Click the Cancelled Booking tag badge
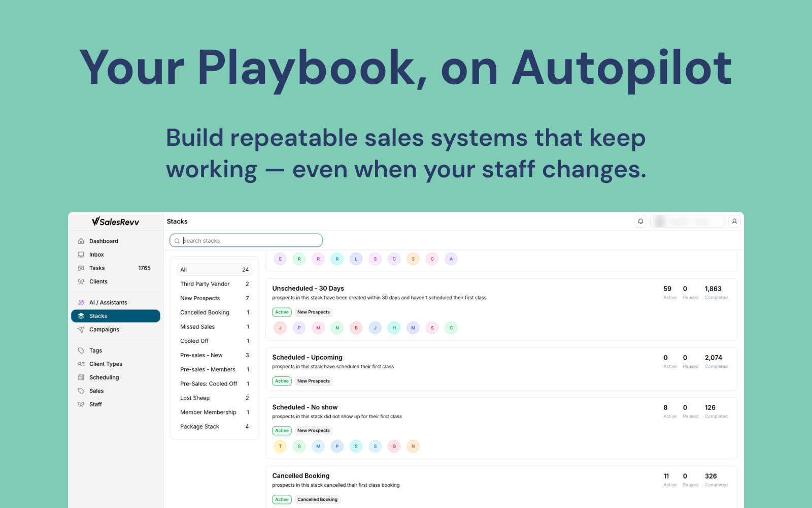Screen dimensions: 812x508 click(317, 500)
